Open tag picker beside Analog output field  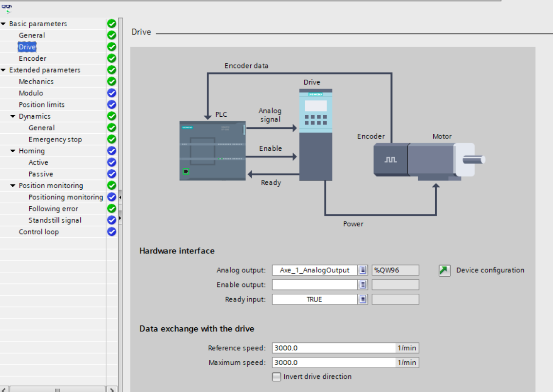[363, 270]
